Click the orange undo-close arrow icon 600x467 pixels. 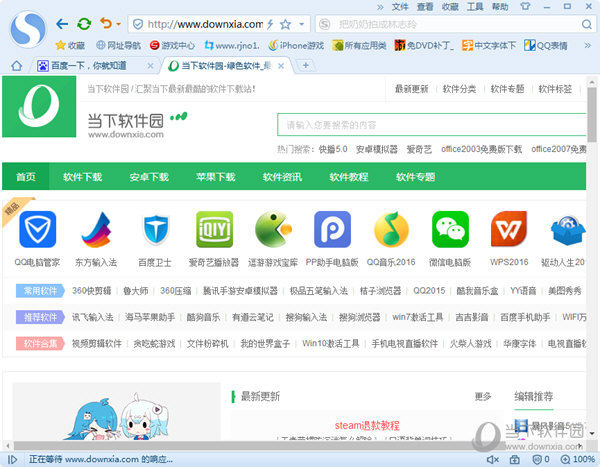[x=106, y=23]
